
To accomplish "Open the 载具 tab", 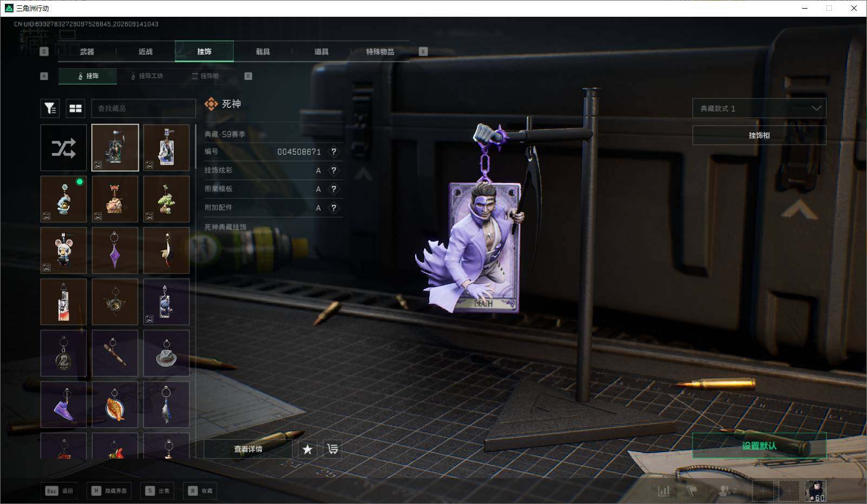I will tap(263, 51).
